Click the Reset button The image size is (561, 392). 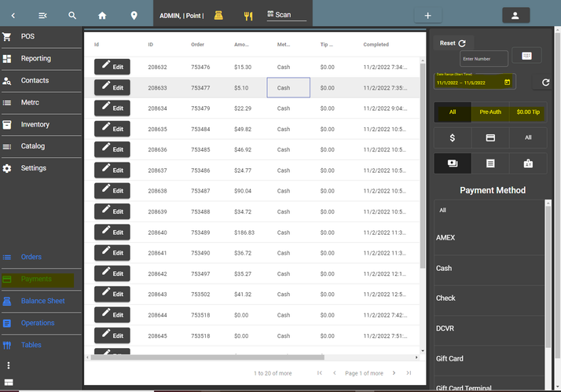click(x=453, y=43)
